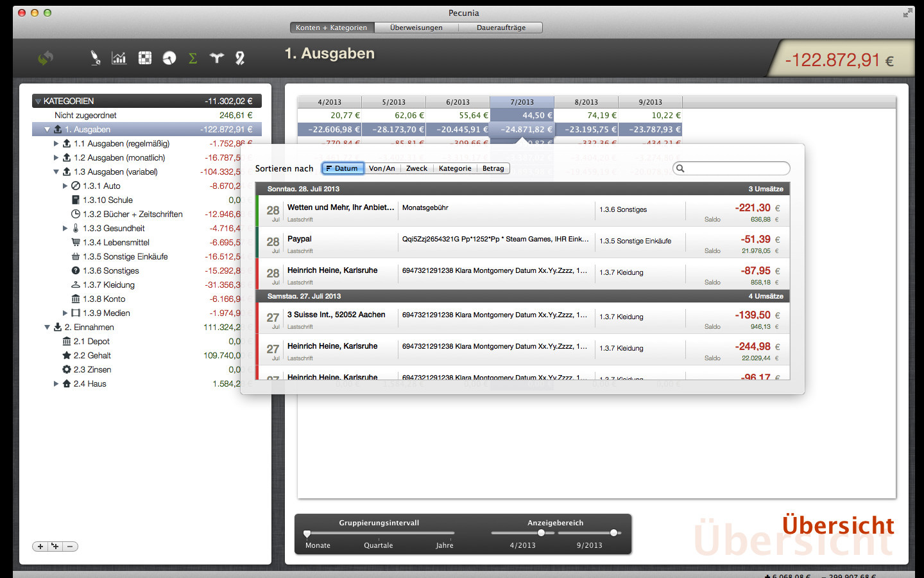Select the Nicht zugeordnet row
The height and width of the screenshot is (578, 924).
pos(147,116)
